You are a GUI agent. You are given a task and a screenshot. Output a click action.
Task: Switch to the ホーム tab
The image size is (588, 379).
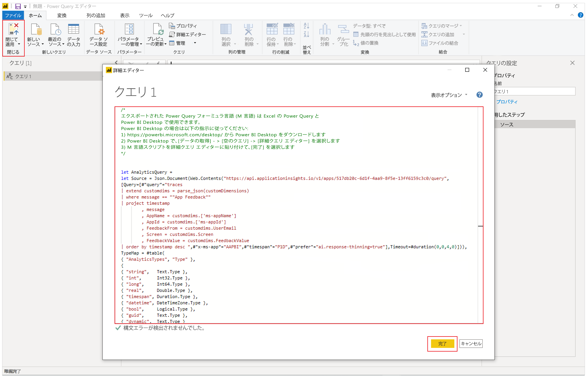pyautogui.click(x=35, y=15)
